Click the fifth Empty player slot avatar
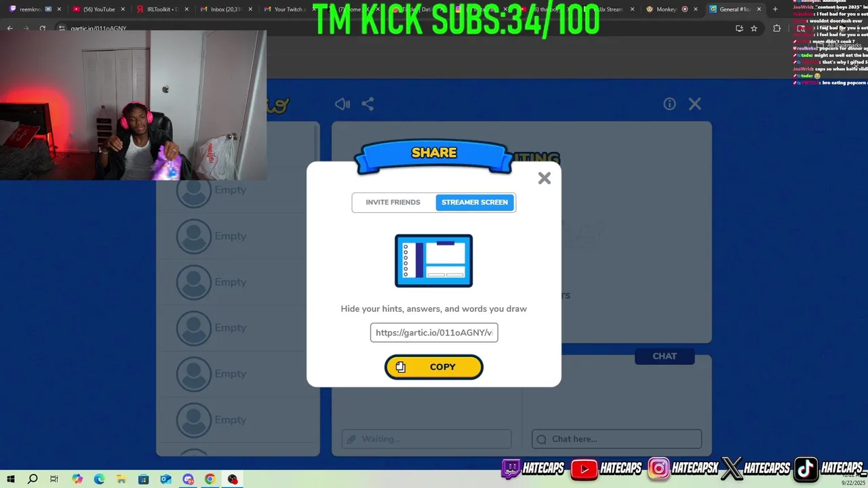Image resolution: width=868 pixels, height=488 pixels. pyautogui.click(x=194, y=373)
